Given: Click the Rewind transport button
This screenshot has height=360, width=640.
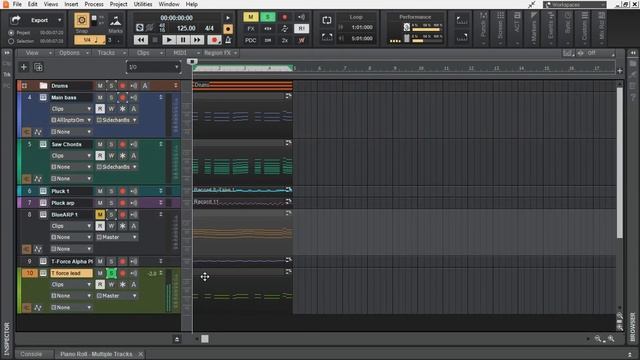Looking at the screenshot, I should click(x=141, y=40).
